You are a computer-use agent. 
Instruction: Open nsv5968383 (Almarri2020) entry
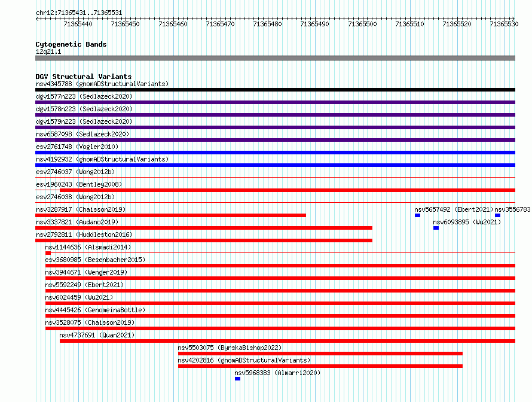(277, 373)
